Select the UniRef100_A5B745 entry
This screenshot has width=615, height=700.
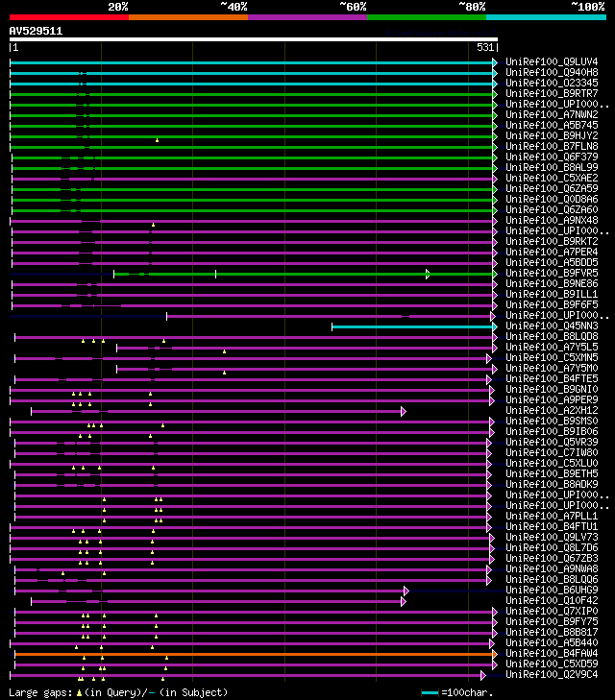point(552,126)
